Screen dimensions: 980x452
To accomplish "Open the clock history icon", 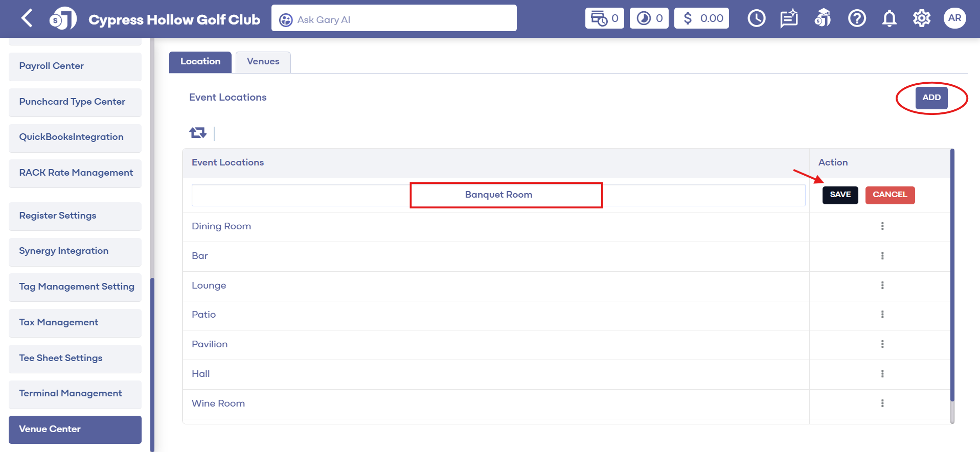I will [756, 18].
